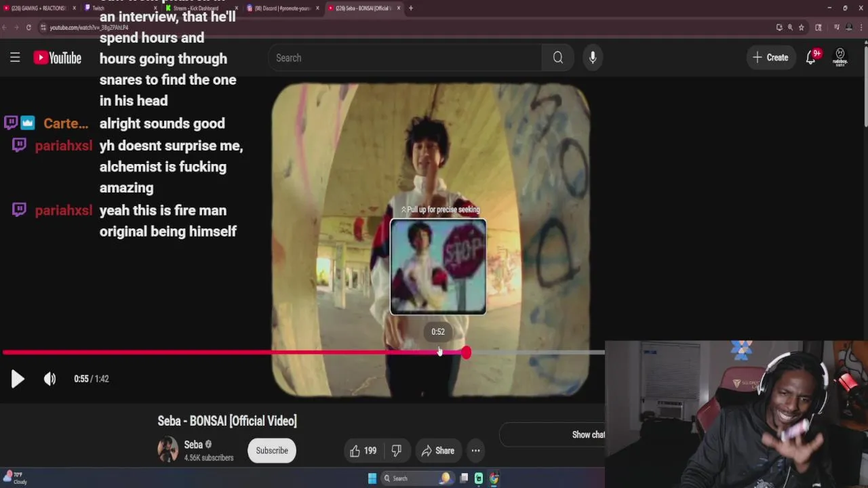
Task: Open the YouTube hamburger guide menu
Action: click(15, 58)
